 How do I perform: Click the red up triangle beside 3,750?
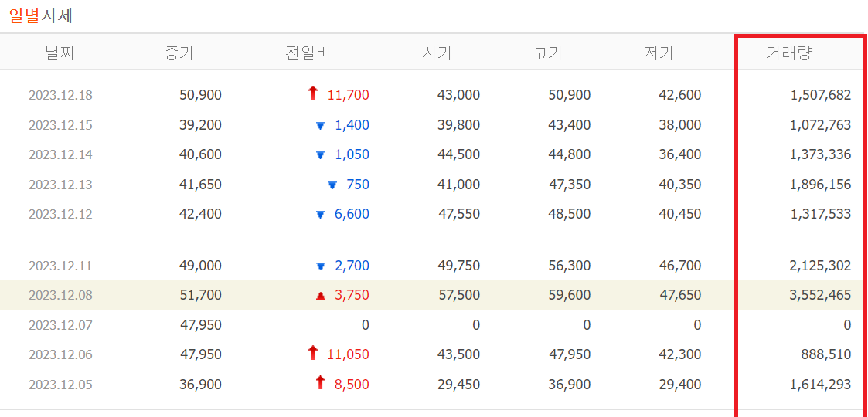point(320,296)
